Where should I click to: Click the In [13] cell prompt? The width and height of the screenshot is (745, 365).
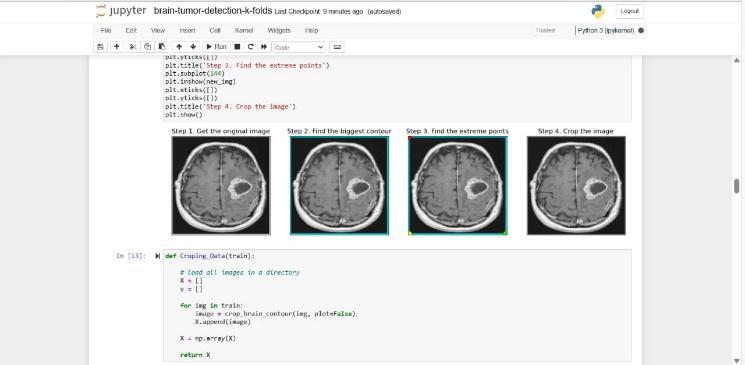(x=130, y=256)
